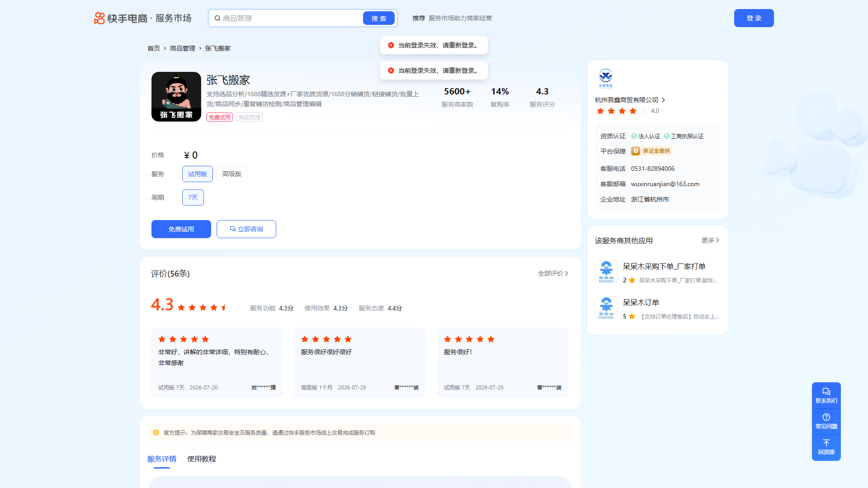The height and width of the screenshot is (488, 868).
Task: Click the stars on the 服务很好很好很好 review
Action: pyautogui.click(x=326, y=339)
